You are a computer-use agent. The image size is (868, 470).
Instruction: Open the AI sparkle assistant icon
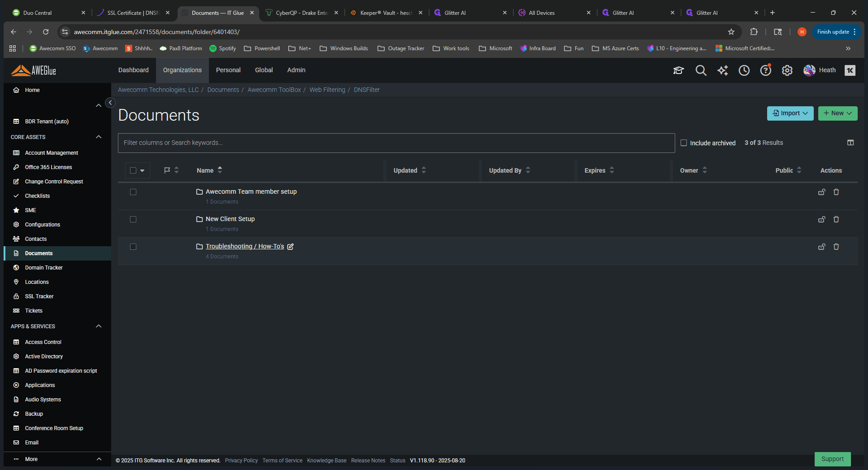[722, 70]
